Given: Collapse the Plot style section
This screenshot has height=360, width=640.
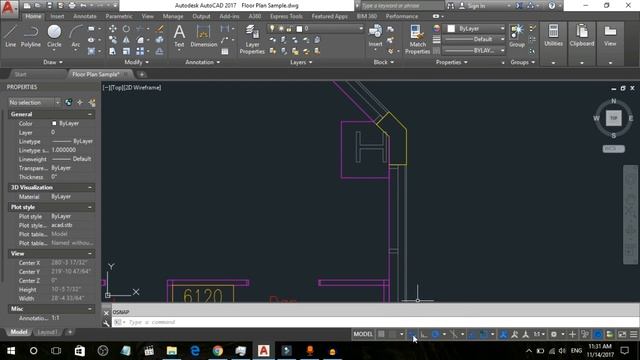Looking at the screenshot, I should tap(90, 207).
